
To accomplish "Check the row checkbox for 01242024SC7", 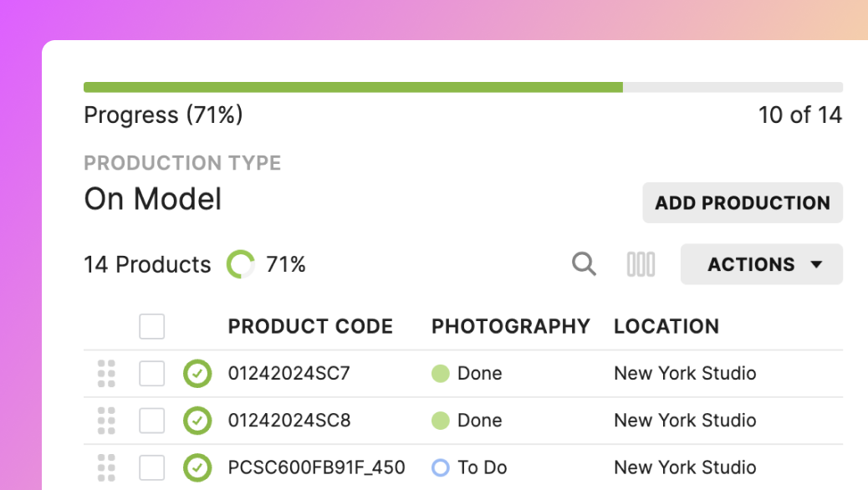I will pyautogui.click(x=151, y=374).
